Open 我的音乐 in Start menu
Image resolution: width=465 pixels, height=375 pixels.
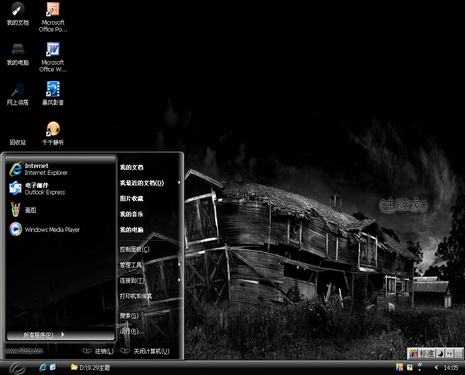(x=132, y=214)
